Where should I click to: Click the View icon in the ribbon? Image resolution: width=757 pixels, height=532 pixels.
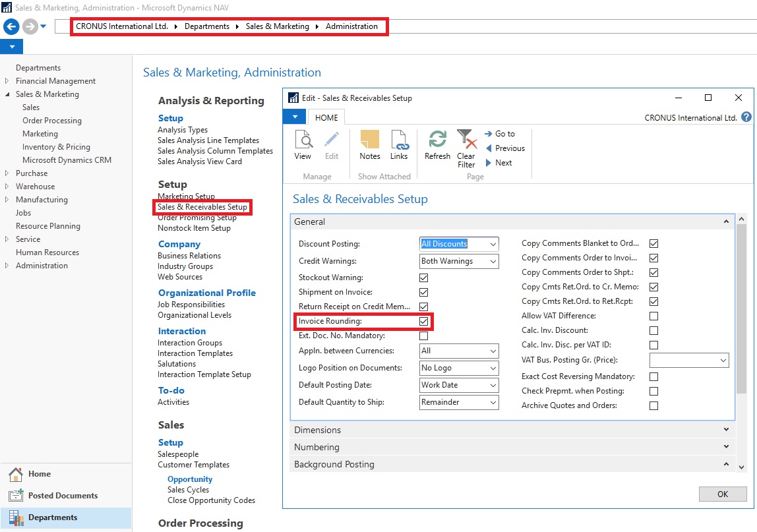303,145
